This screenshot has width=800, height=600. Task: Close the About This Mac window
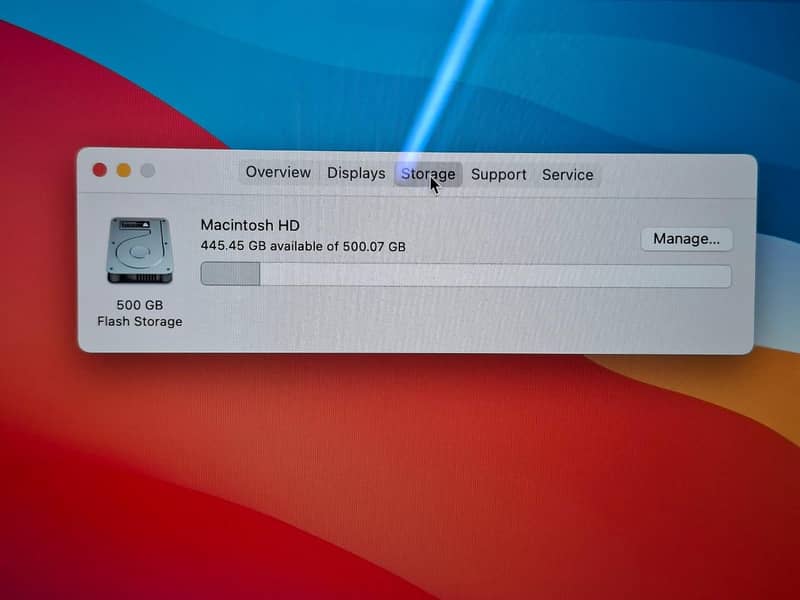click(100, 170)
